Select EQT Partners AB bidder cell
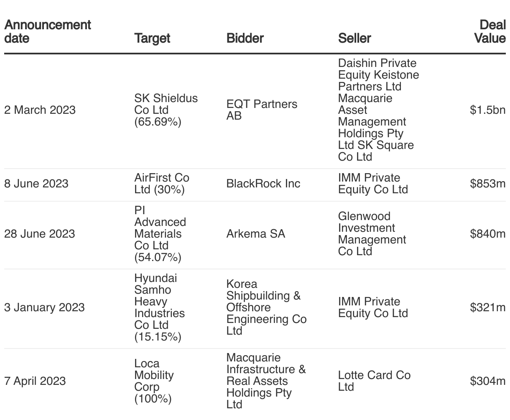 pos(262,110)
